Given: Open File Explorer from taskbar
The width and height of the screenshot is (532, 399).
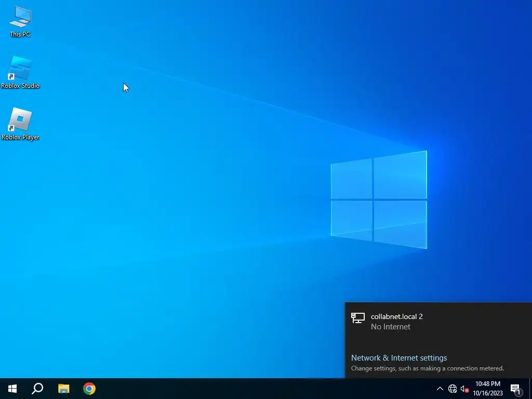Looking at the screenshot, I should 63,389.
